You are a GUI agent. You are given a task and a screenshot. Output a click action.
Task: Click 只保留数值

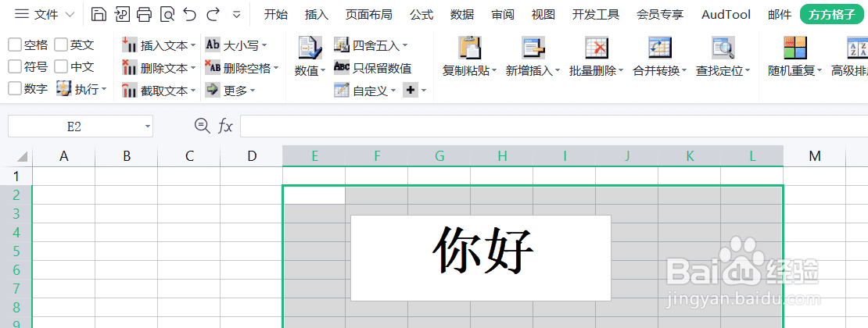click(373, 68)
